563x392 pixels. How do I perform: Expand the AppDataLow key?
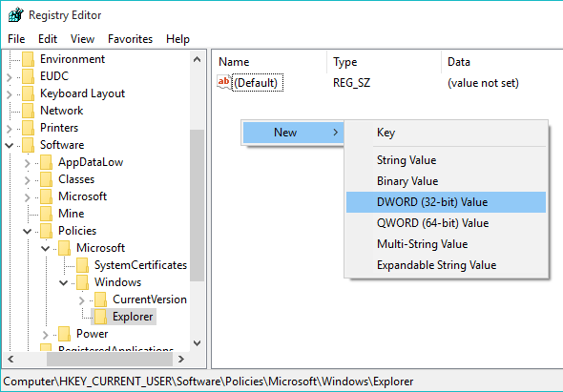click(28, 162)
